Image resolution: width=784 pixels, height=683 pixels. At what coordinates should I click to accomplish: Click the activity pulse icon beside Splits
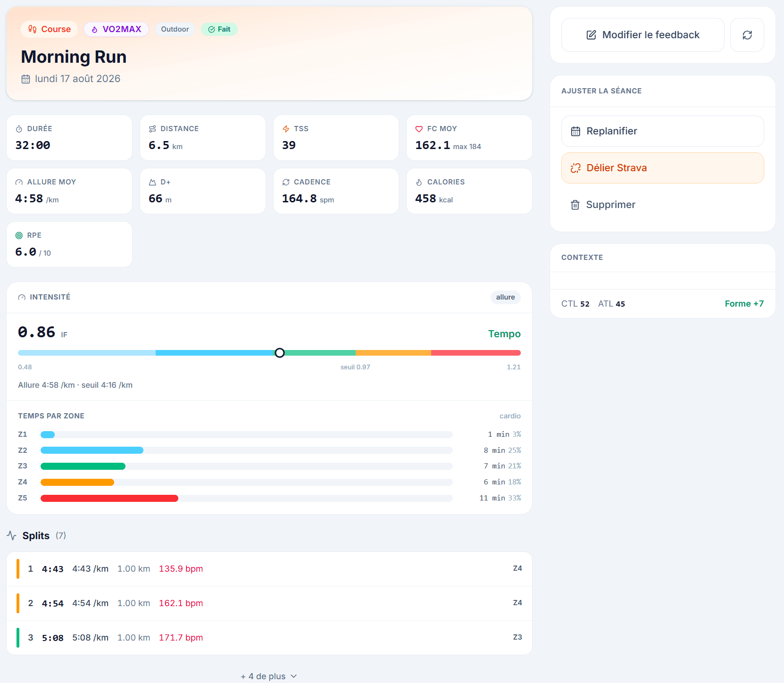tap(12, 535)
